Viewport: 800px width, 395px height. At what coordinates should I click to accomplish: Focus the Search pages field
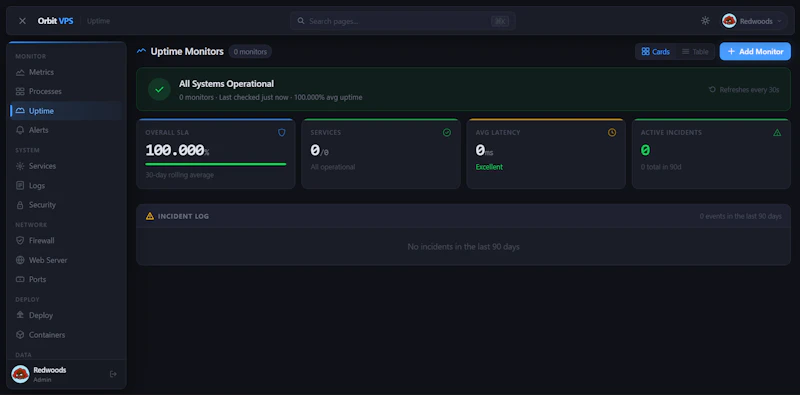403,21
